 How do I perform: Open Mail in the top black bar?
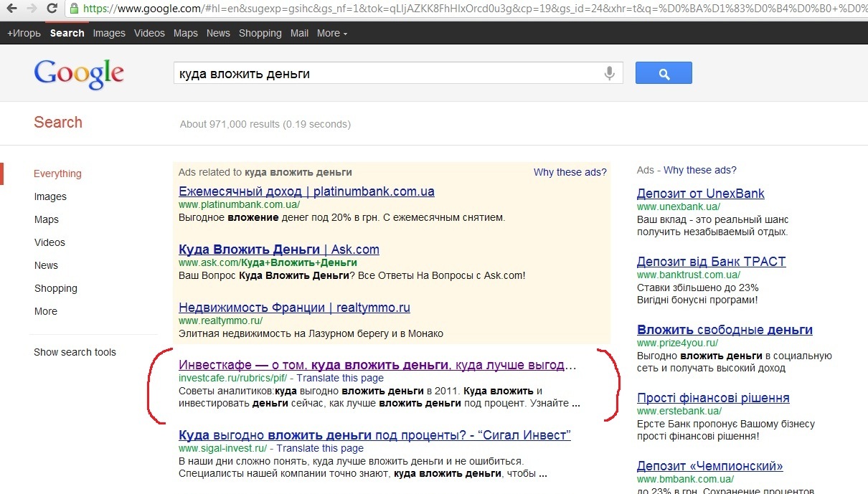300,33
